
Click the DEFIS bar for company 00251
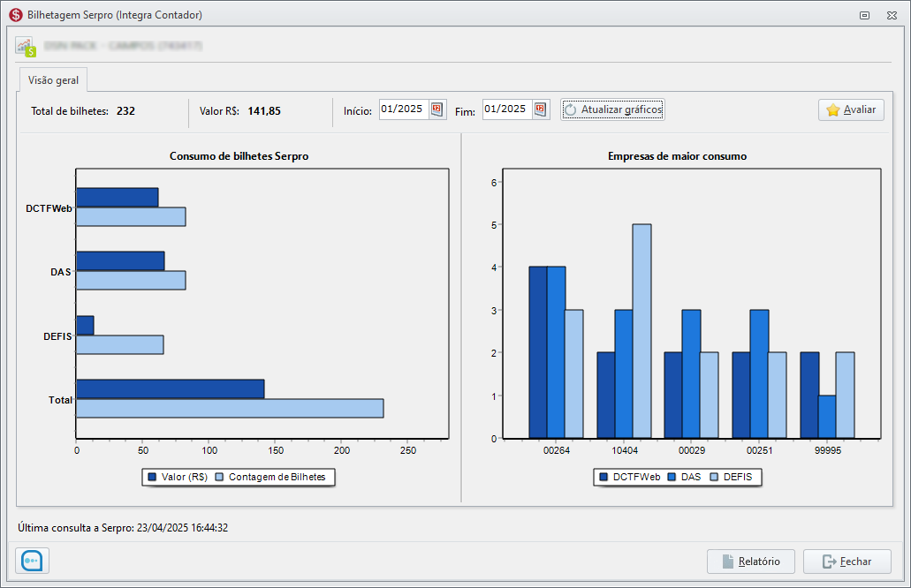point(778,396)
